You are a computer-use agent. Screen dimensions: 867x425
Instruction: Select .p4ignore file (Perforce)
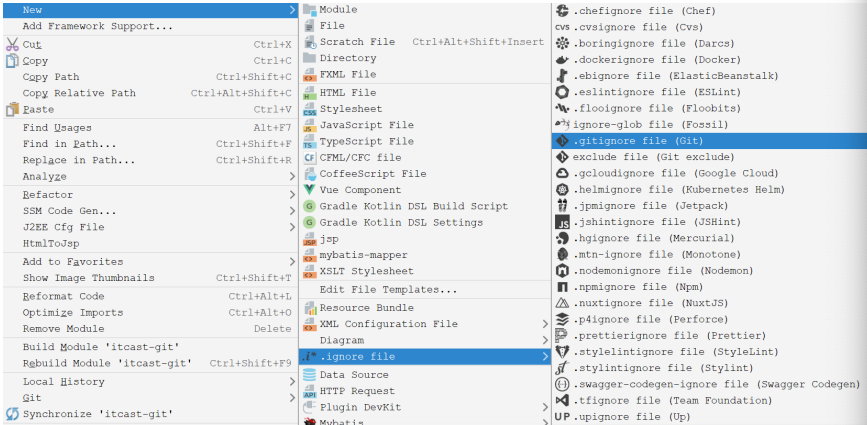[x=709, y=319]
